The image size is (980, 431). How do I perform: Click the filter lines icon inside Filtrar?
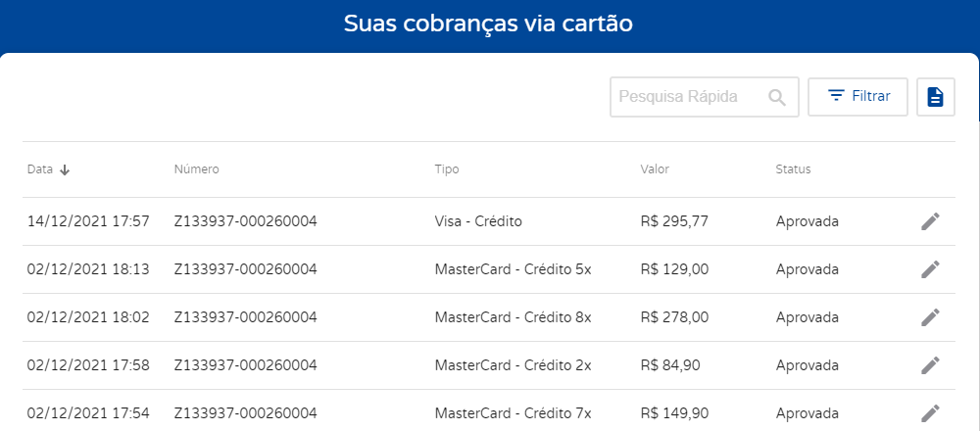click(836, 96)
